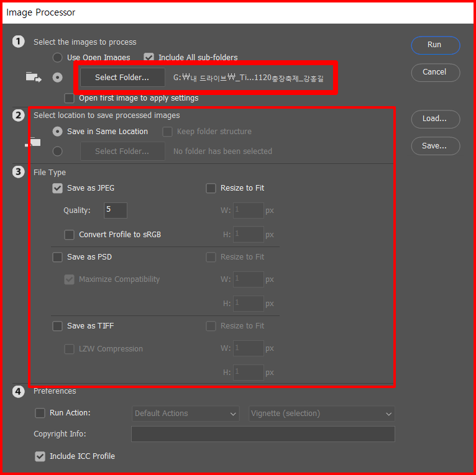Click the 'Quality:' label
Screen dimensions: 476x475
coord(77,210)
